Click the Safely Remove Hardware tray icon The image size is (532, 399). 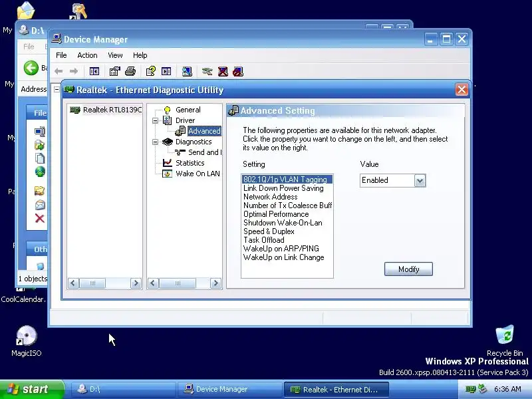coord(482,389)
